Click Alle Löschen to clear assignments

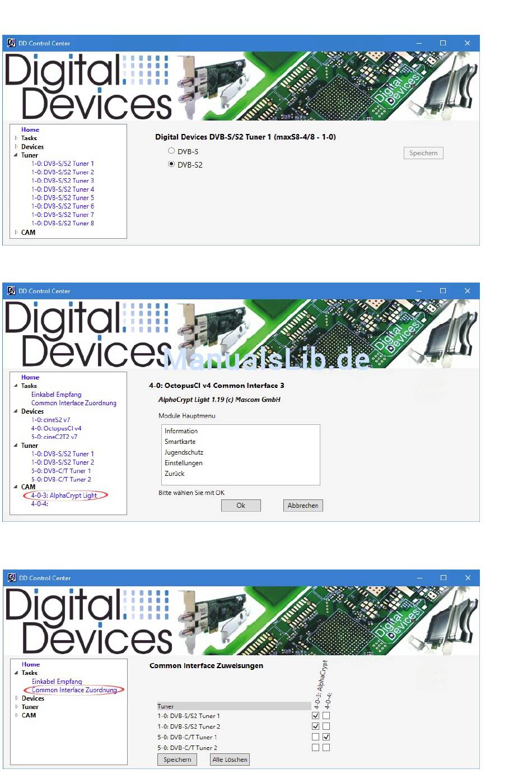[230, 760]
